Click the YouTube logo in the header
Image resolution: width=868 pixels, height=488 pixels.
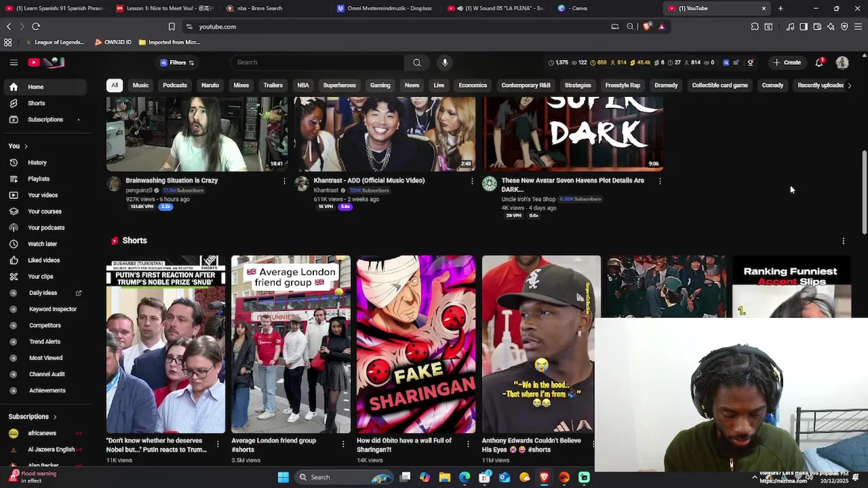[46, 62]
